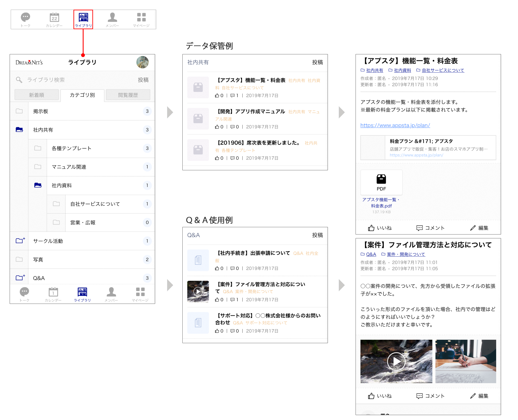The height and width of the screenshot is (420, 518).
Task: Click box thumbnail of アプスタ機能一覧 post
Action: 198,87
